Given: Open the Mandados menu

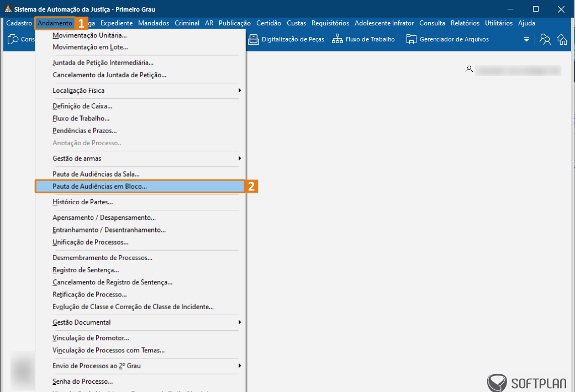Looking at the screenshot, I should click(154, 23).
